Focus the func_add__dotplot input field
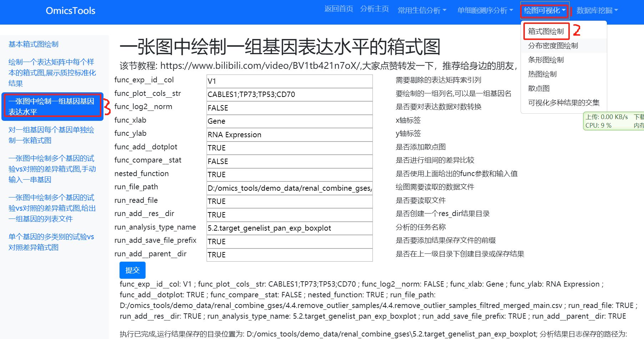The height and width of the screenshot is (339, 644). 290,148
